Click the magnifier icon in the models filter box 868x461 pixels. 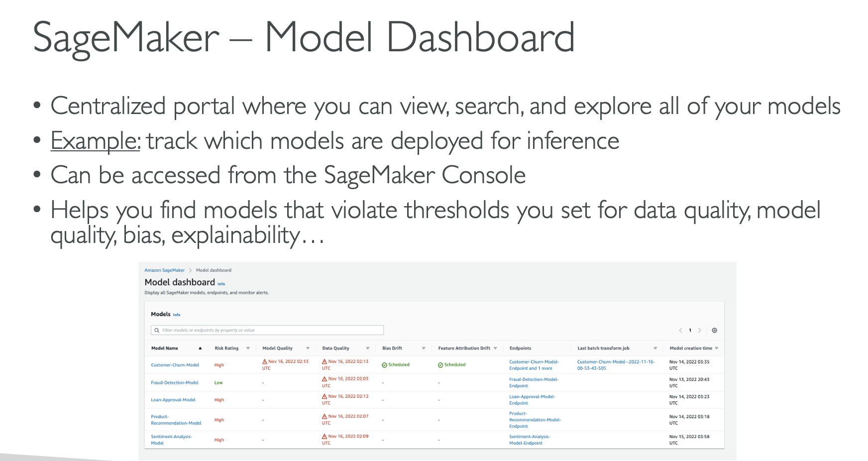tap(157, 330)
